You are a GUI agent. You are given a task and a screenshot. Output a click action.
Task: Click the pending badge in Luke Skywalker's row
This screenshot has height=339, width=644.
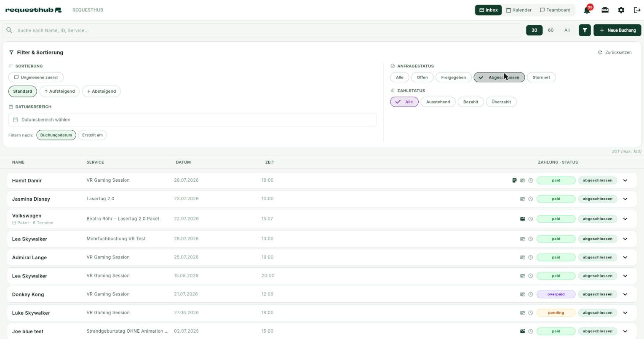(556, 313)
